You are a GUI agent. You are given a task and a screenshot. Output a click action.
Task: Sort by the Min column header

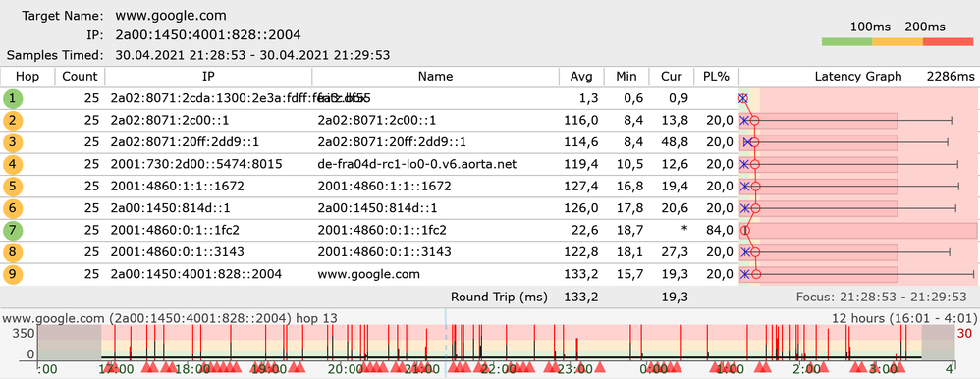click(626, 77)
